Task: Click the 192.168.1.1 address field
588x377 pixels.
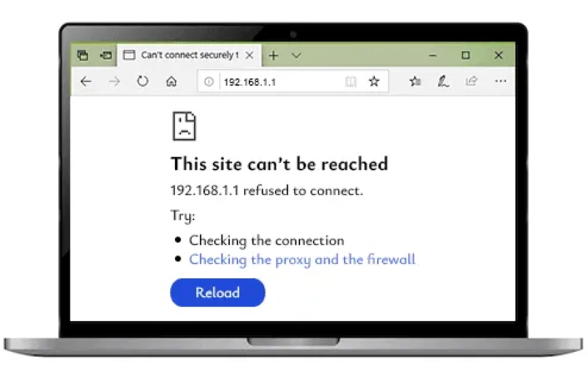Action: [x=281, y=82]
